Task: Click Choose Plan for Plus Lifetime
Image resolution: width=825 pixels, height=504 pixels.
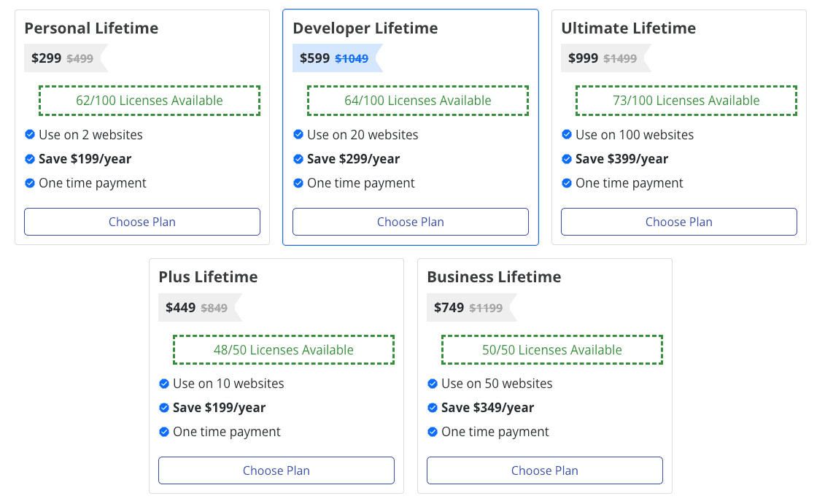Action: [x=276, y=470]
